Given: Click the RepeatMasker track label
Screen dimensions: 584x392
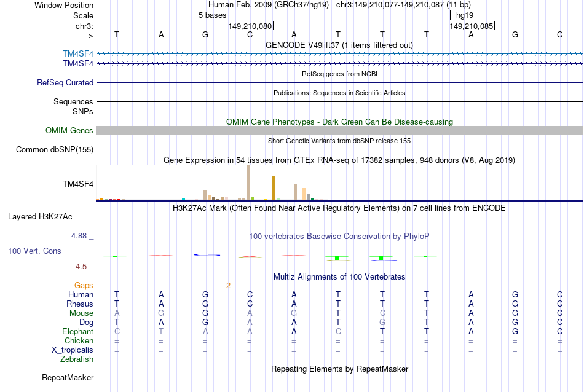Looking at the screenshot, I should point(68,377).
